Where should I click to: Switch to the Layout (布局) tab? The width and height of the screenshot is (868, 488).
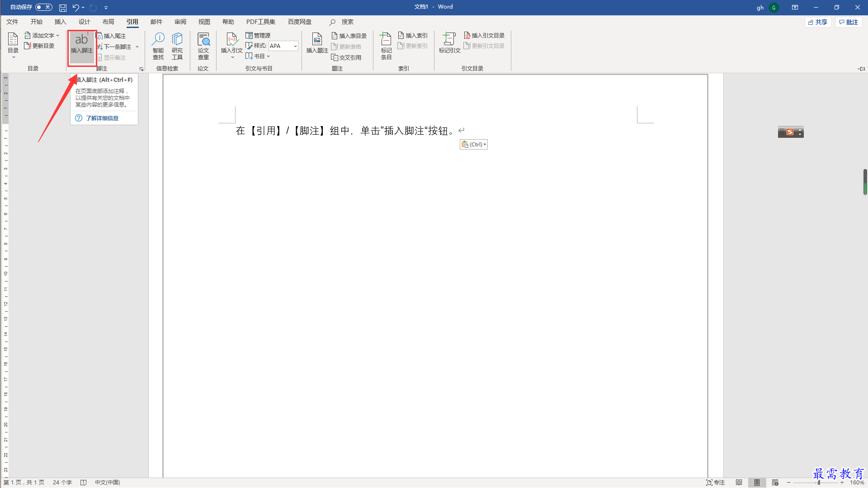tap(108, 22)
